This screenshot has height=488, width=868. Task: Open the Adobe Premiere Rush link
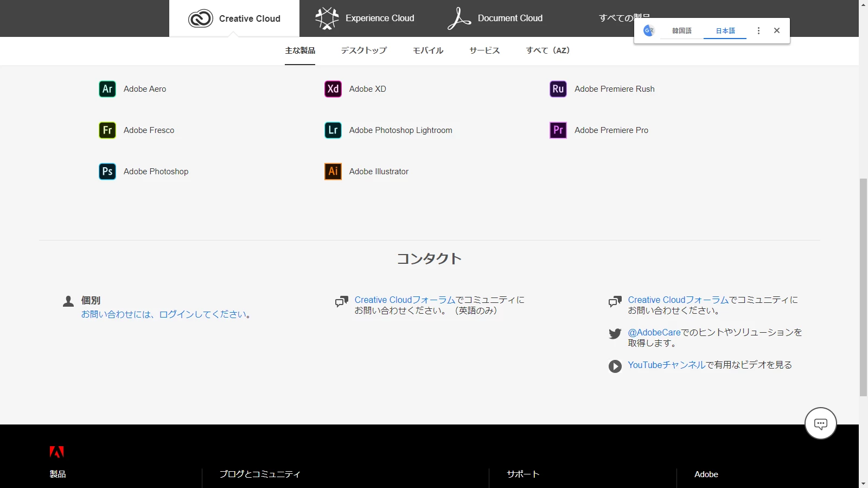pyautogui.click(x=615, y=89)
